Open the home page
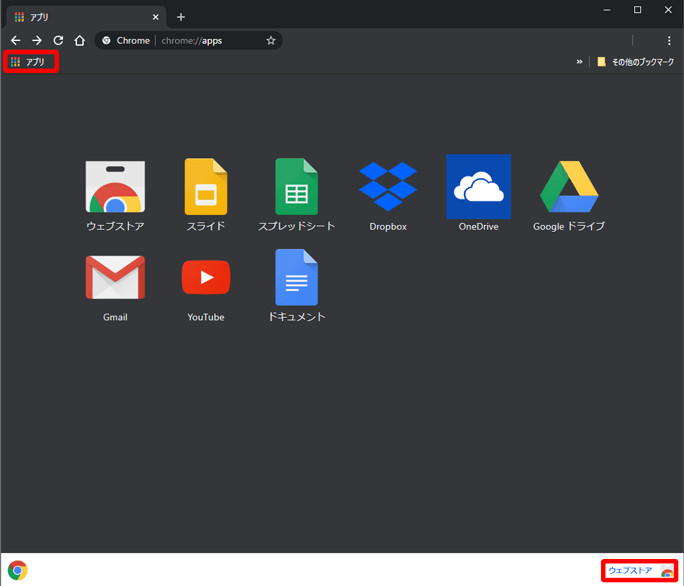The width and height of the screenshot is (684, 586). pos(79,41)
